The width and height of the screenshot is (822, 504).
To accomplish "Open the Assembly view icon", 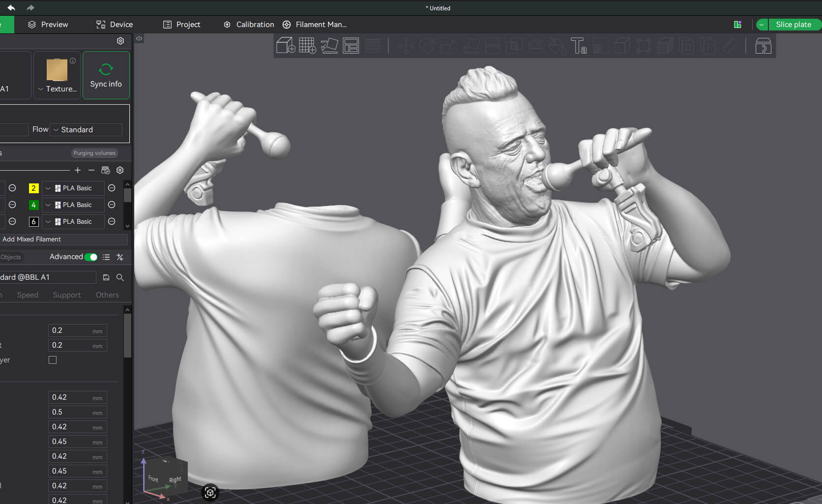I will 763,46.
